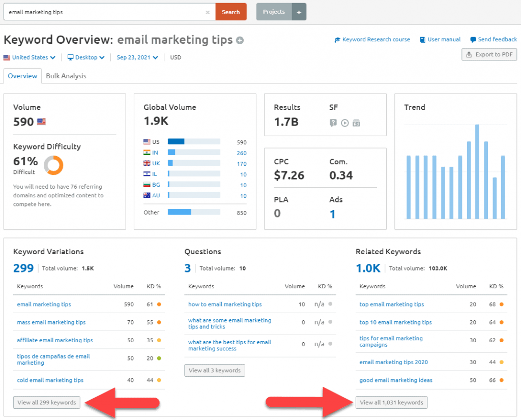This screenshot has width=521, height=420.
Task: Open 'what are the best tips for email marketing success'
Action: click(x=229, y=346)
